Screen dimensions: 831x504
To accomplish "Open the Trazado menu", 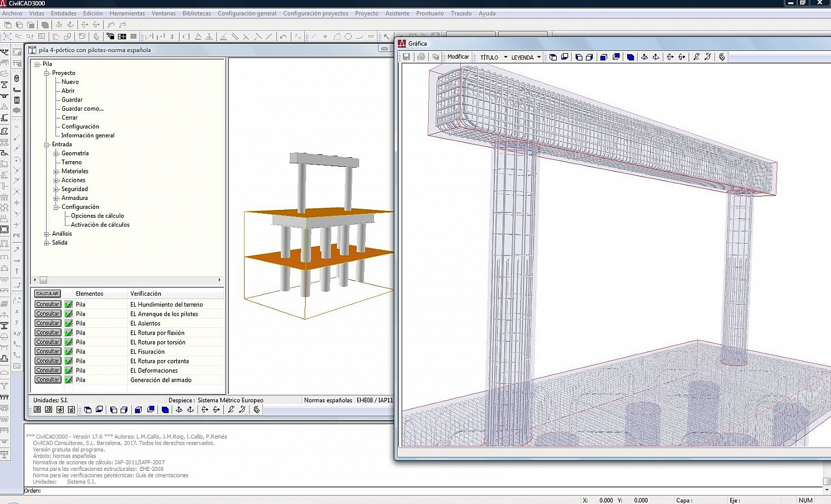I will coord(461,13).
